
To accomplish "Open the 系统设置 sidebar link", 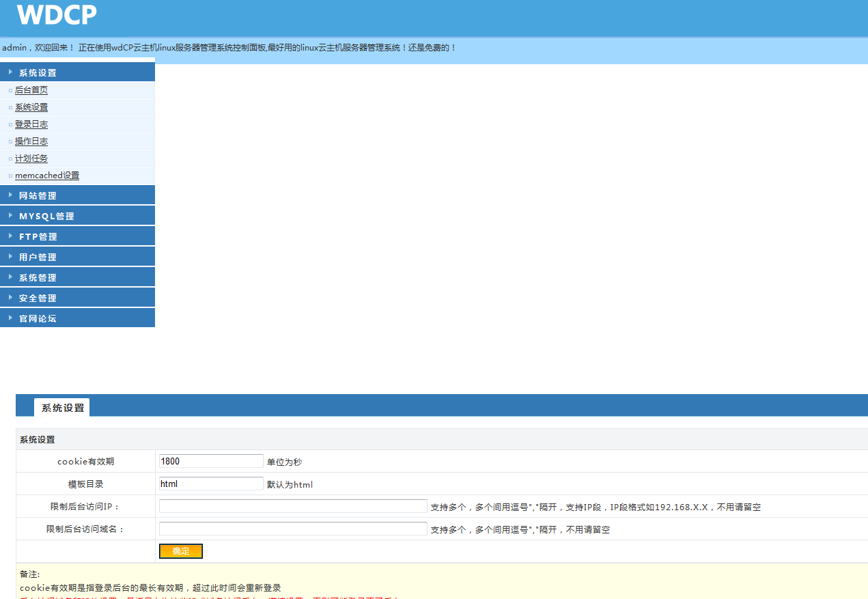I will 31,107.
